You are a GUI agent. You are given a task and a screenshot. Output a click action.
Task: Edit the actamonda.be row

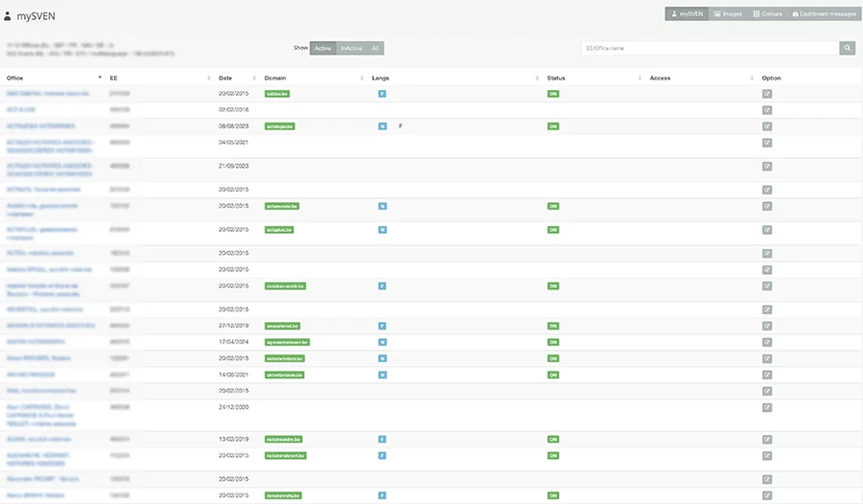767,206
